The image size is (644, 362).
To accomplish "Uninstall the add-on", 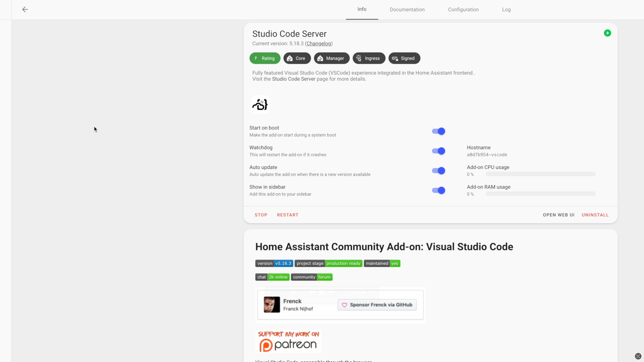I will point(595,215).
